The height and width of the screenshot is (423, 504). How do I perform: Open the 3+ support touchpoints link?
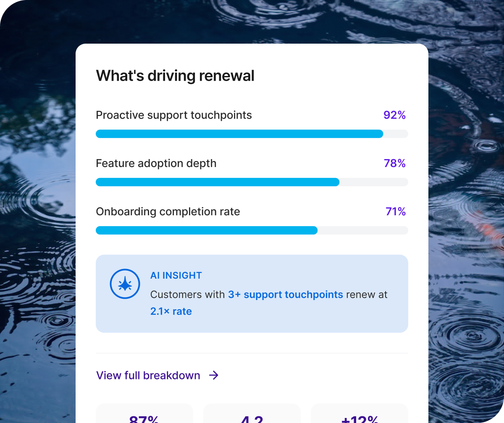point(286,295)
